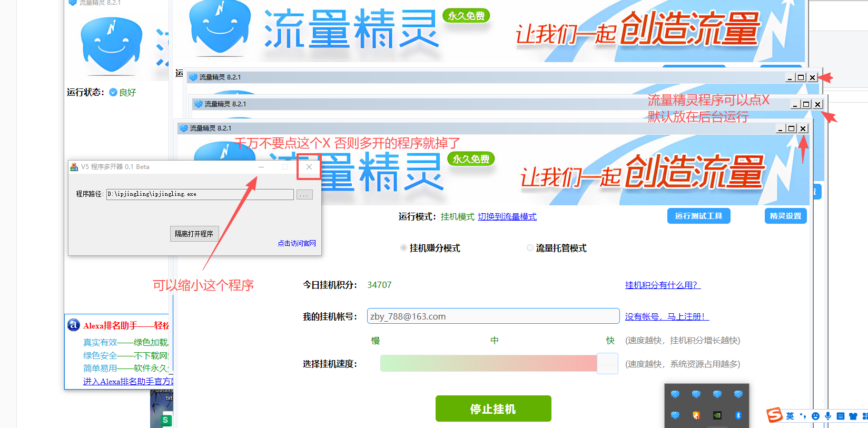Open the Bluetooth icon in the system tray
This screenshot has width=868, height=428.
point(738,415)
